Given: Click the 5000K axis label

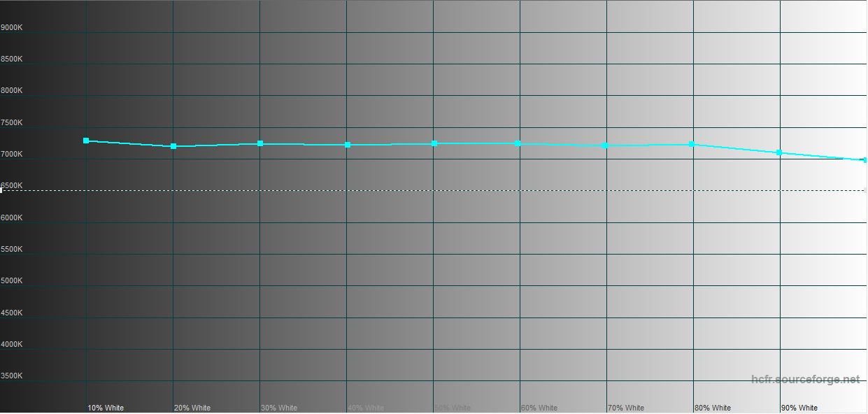Looking at the screenshot, I should click(12, 280).
